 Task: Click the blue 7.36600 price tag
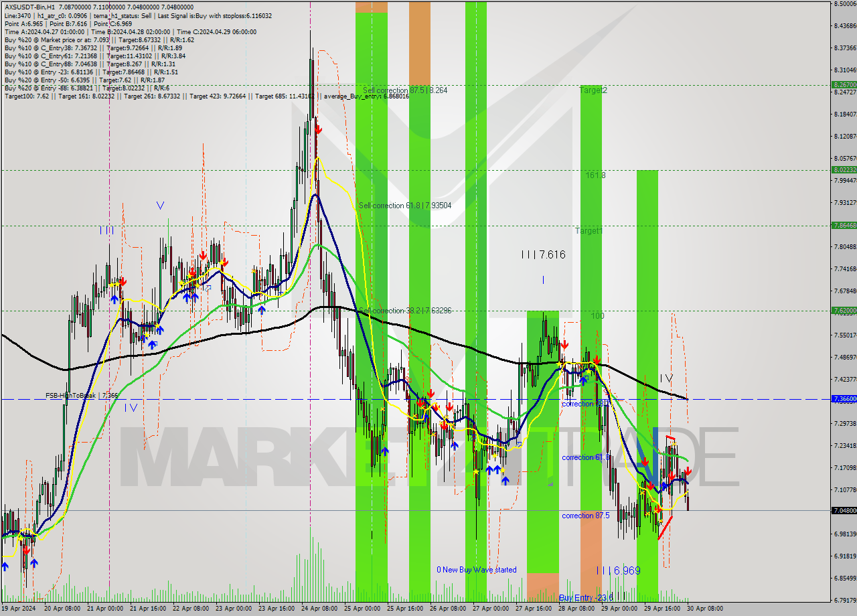844,398
